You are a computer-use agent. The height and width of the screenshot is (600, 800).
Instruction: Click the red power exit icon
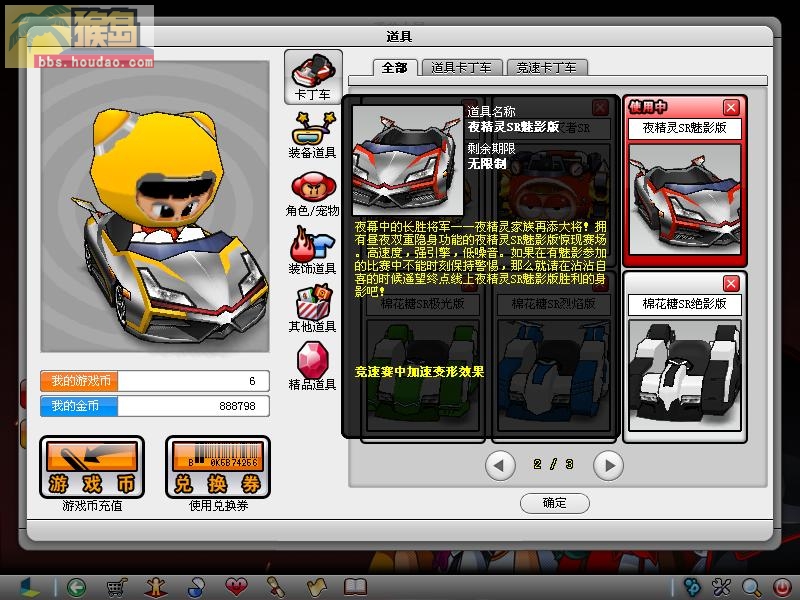(x=781, y=587)
